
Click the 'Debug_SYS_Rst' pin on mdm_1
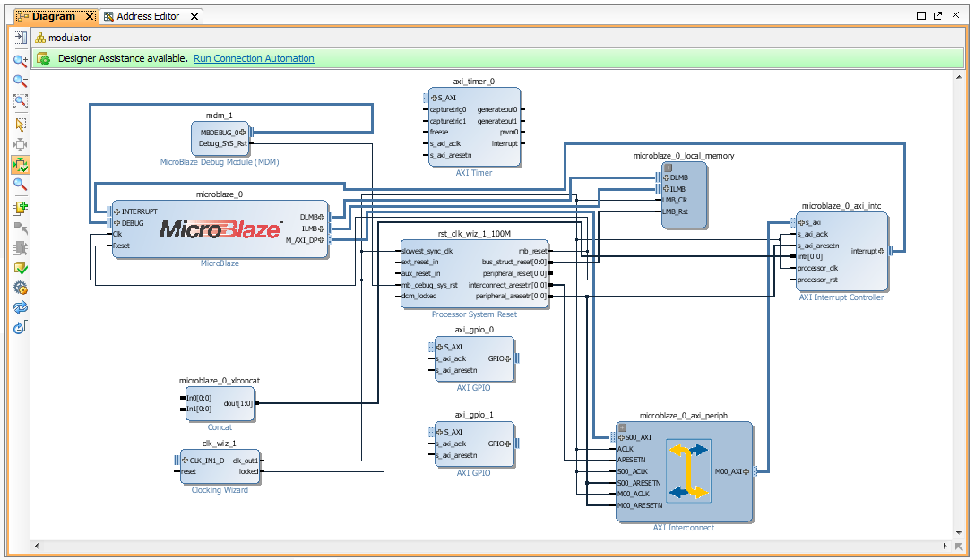(x=222, y=143)
